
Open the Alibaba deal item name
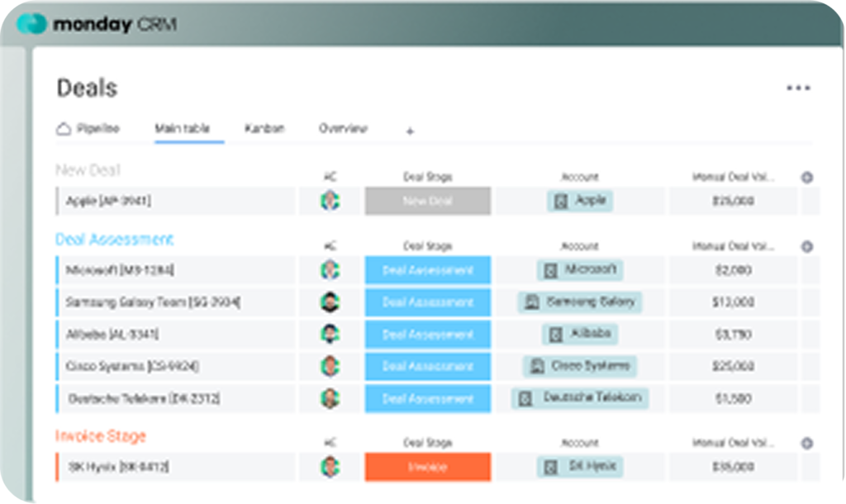point(112,335)
